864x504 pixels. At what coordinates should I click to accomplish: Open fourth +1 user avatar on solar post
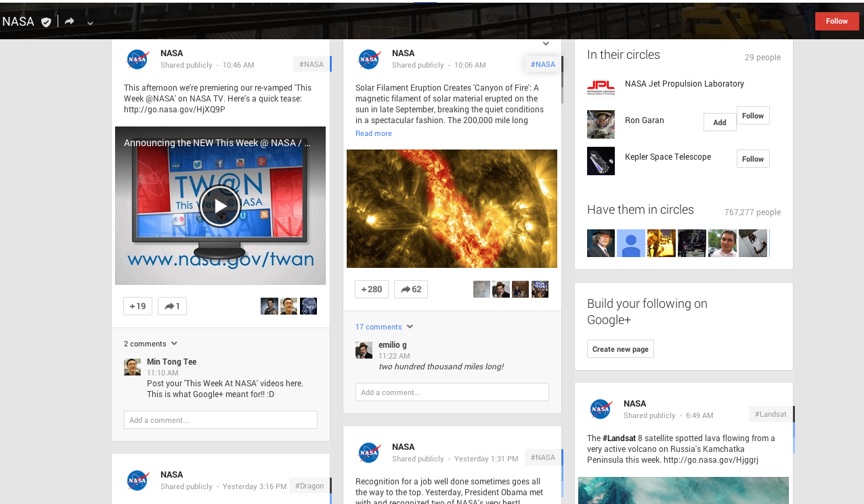540,290
